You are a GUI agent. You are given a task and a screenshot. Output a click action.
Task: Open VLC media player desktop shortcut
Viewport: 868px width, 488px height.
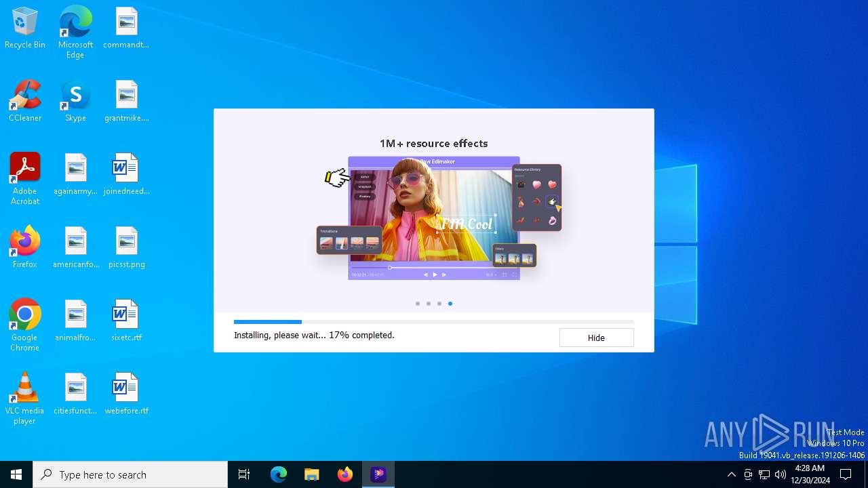point(25,399)
